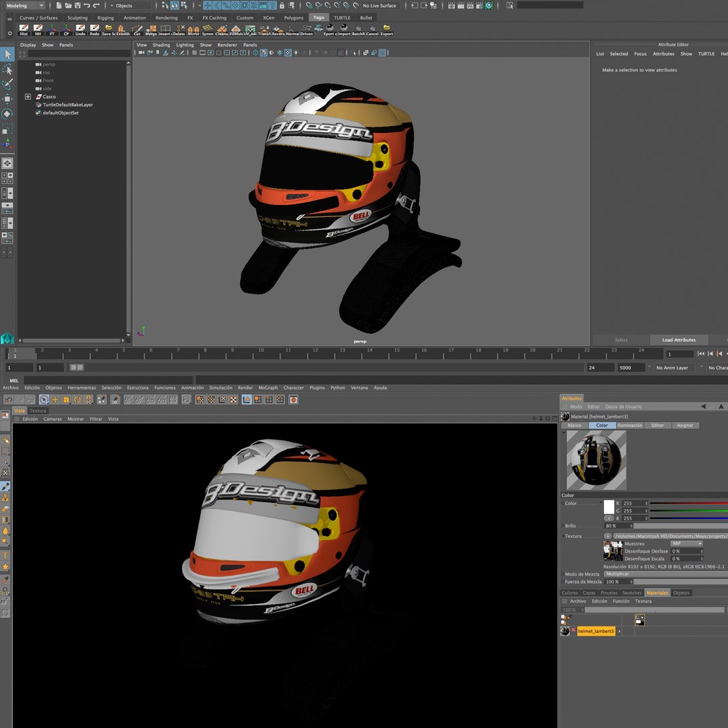This screenshot has height=728, width=728.
Task: Click the Cleanup shelf icon
Action: pos(222,30)
